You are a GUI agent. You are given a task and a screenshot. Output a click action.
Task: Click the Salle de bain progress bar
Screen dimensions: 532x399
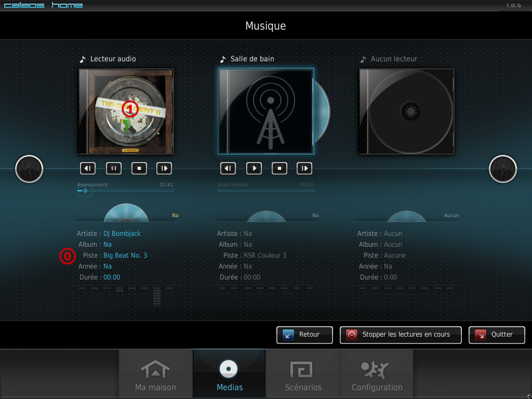pyautogui.click(x=266, y=191)
